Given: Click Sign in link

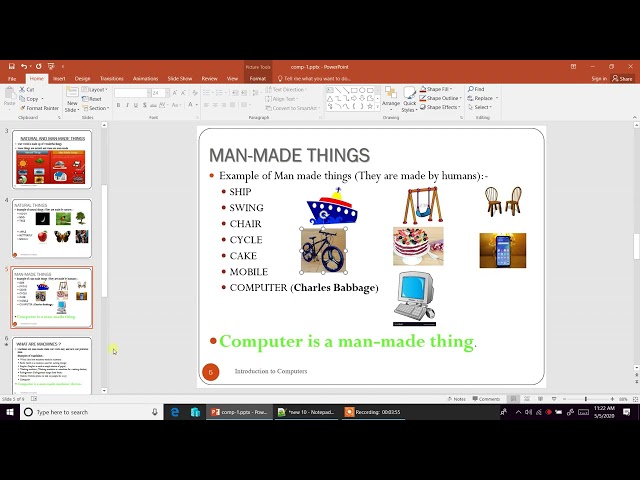Looking at the screenshot, I should coord(599,78).
